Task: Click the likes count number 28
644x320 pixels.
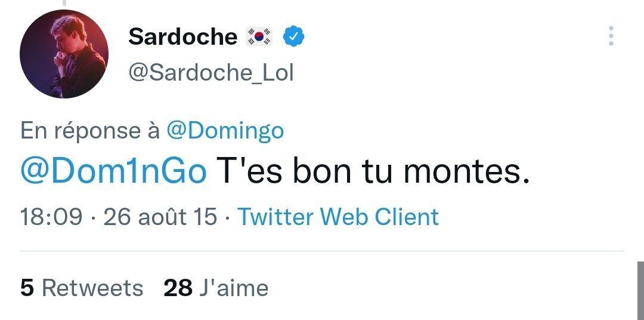Action: tap(178, 288)
